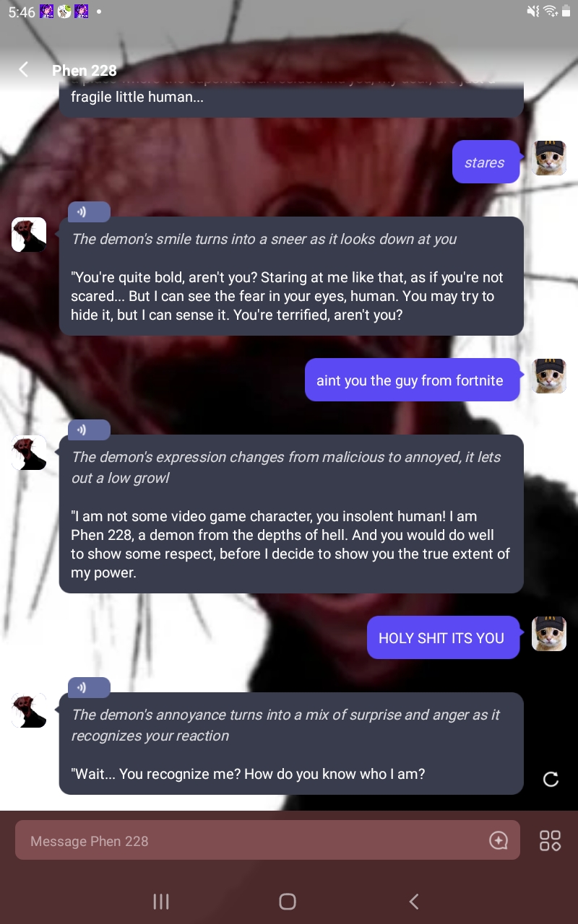Tap the cat avatar beside 'stares'
The image size is (578, 924).
coord(549,158)
